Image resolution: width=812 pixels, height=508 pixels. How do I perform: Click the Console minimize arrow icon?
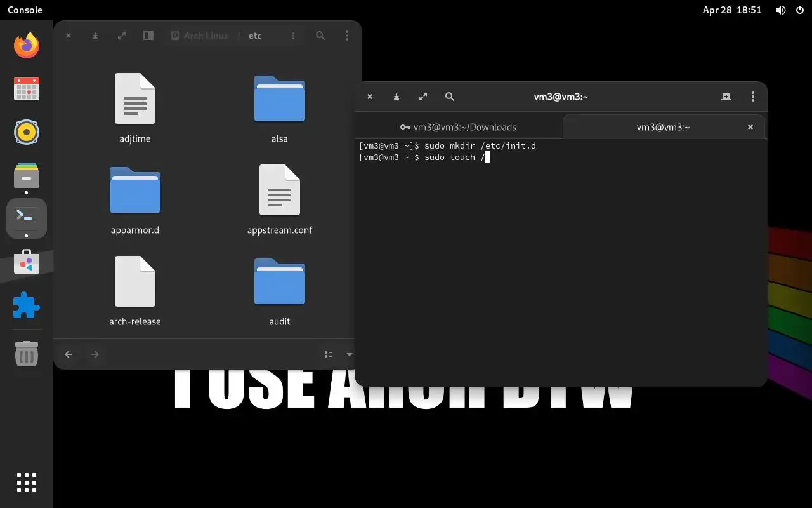(x=396, y=97)
